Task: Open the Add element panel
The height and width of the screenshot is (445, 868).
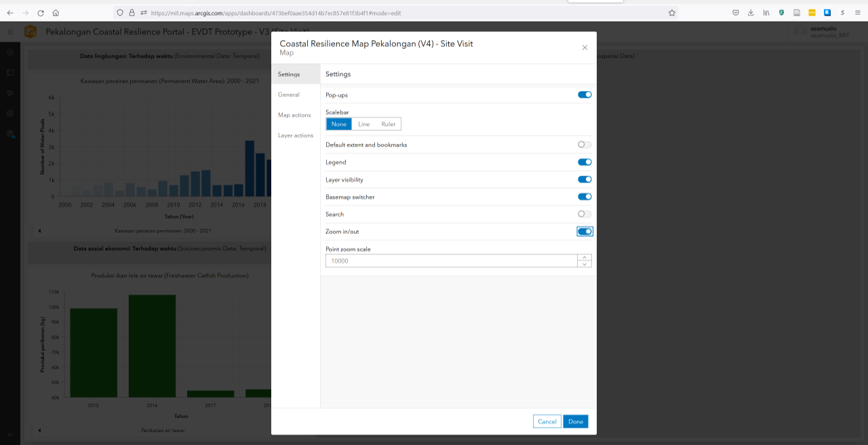Action: [x=9, y=52]
